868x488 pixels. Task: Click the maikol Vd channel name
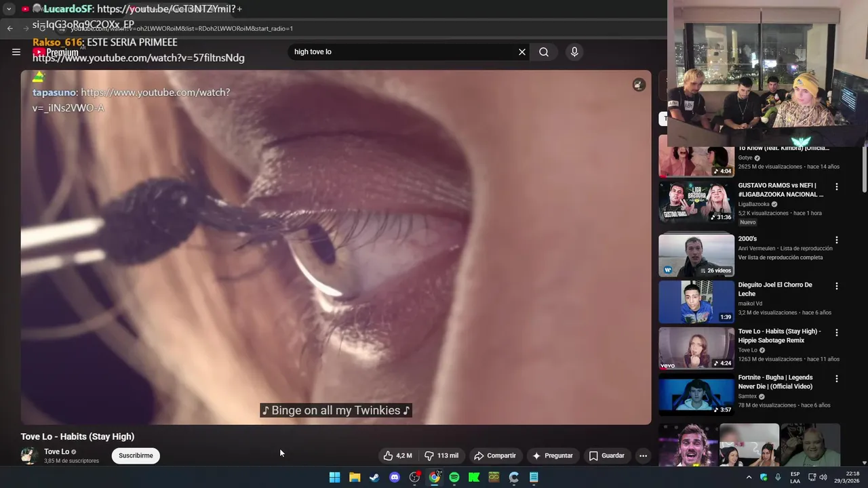point(750,304)
